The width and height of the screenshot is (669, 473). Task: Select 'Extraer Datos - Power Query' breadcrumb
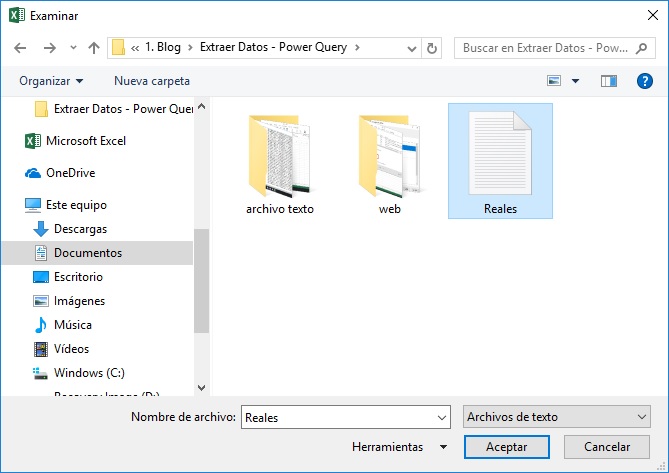pos(273,47)
